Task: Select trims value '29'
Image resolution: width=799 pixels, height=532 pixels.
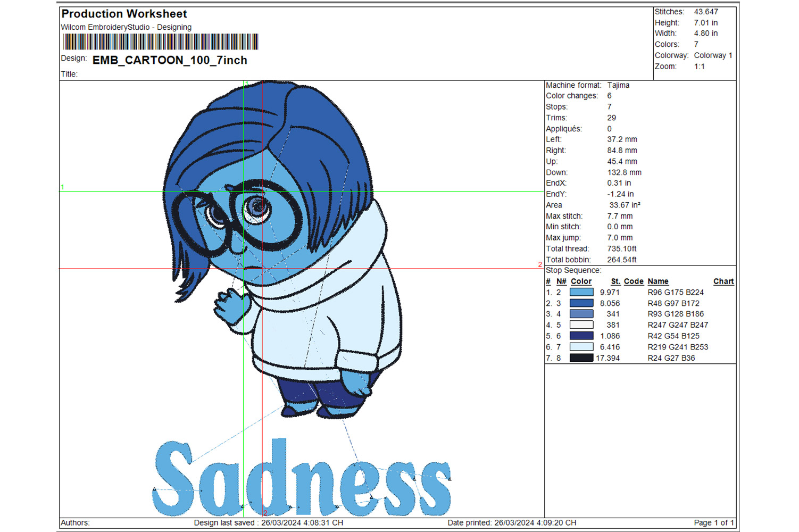Action: (612, 118)
